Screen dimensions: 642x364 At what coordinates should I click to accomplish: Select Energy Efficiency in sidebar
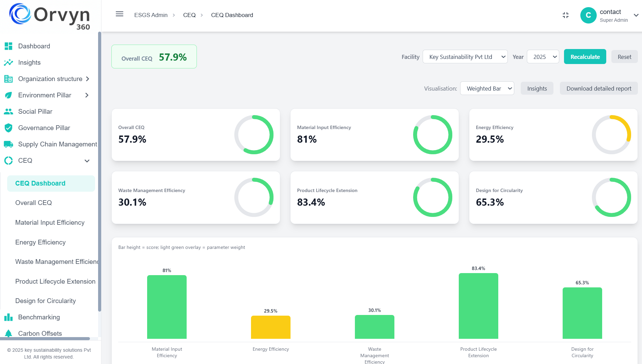[x=40, y=242]
